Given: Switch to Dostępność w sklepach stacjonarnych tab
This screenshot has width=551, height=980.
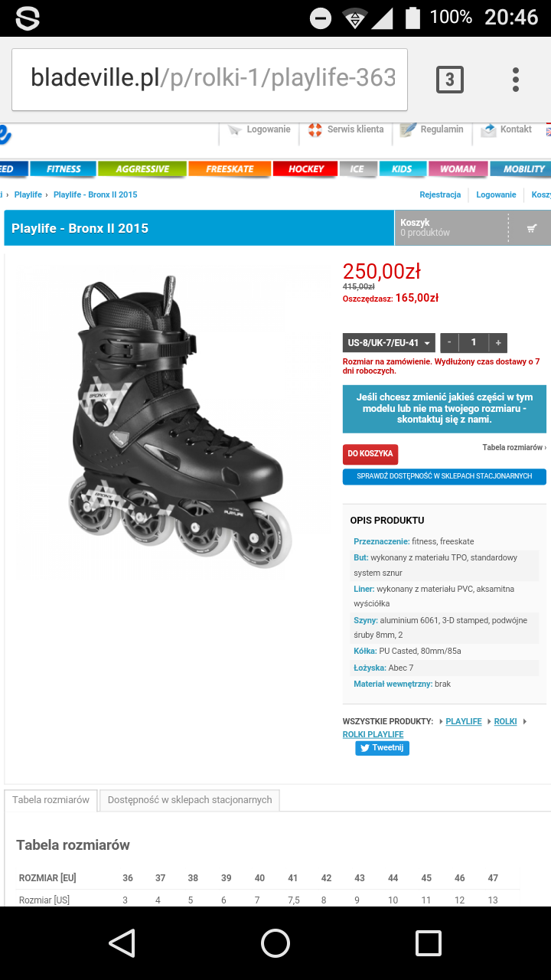Looking at the screenshot, I should (190, 800).
